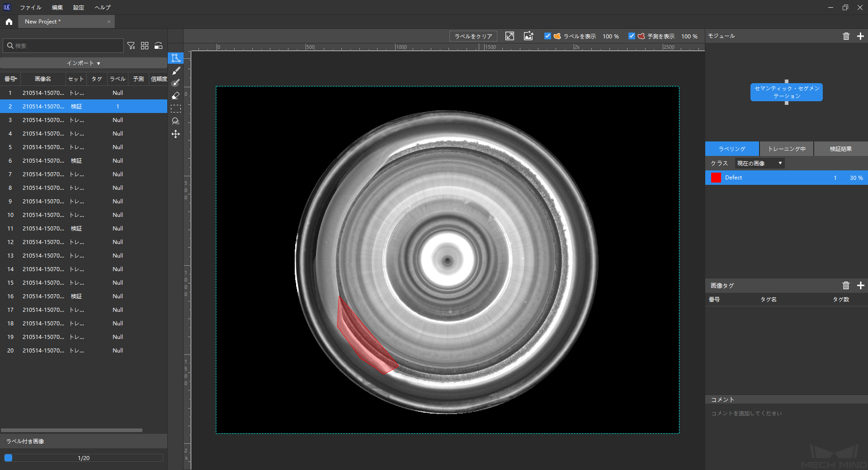Select image row number 16

coord(84,296)
